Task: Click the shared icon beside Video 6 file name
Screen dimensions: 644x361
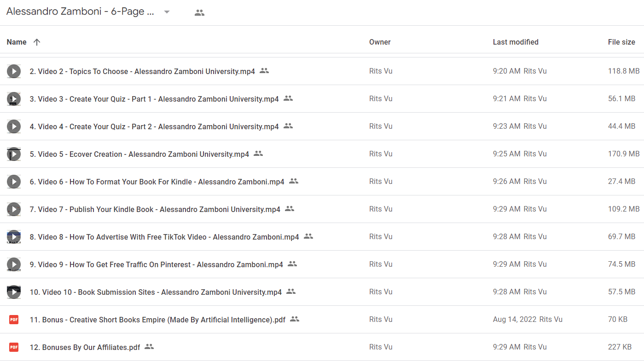Action: [294, 181]
